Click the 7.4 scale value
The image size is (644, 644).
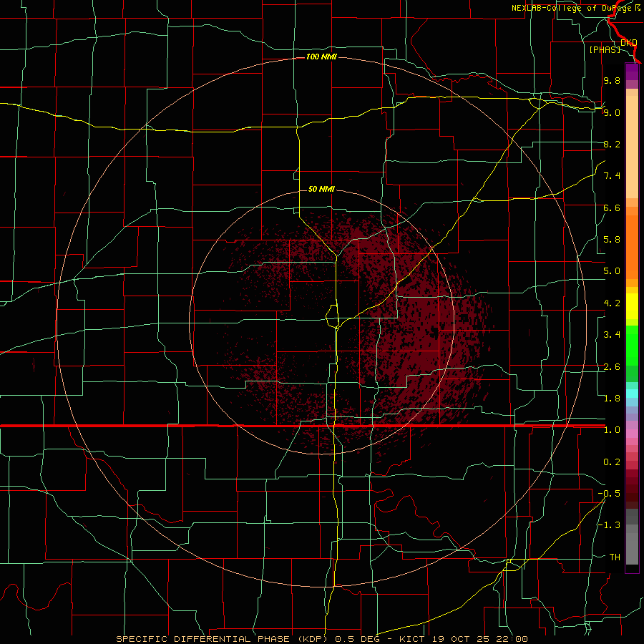(x=612, y=176)
